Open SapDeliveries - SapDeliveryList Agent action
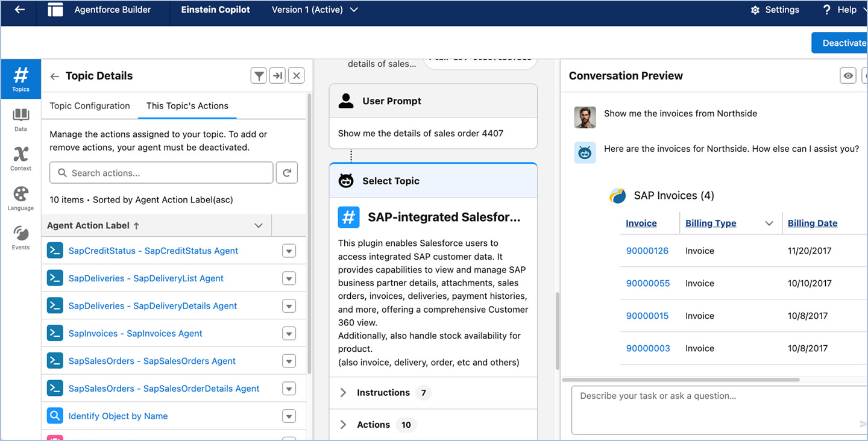The image size is (868, 441). pyautogui.click(x=146, y=278)
